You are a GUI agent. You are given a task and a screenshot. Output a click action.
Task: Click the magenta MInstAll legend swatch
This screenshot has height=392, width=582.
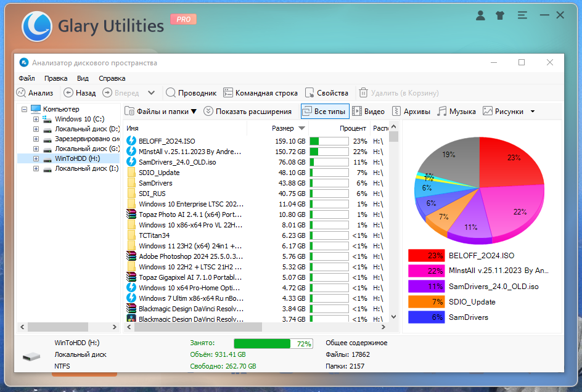coord(426,271)
